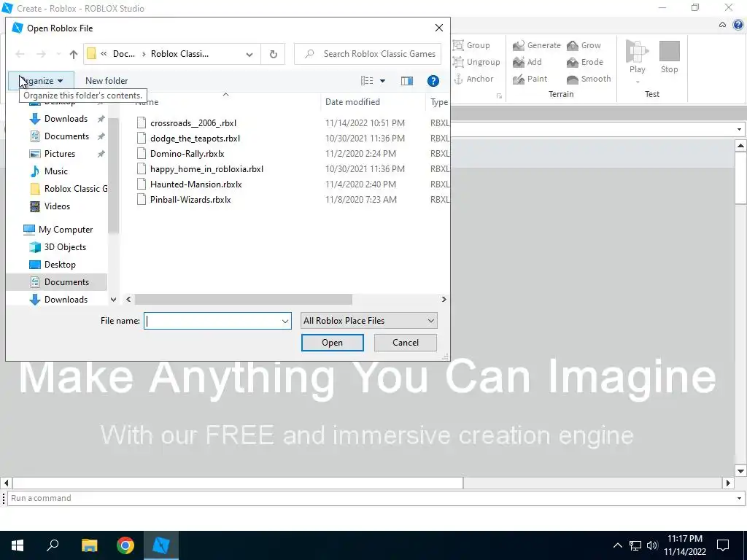This screenshot has height=560, width=747.
Task: Expand the address bar path history
Action: click(x=249, y=54)
